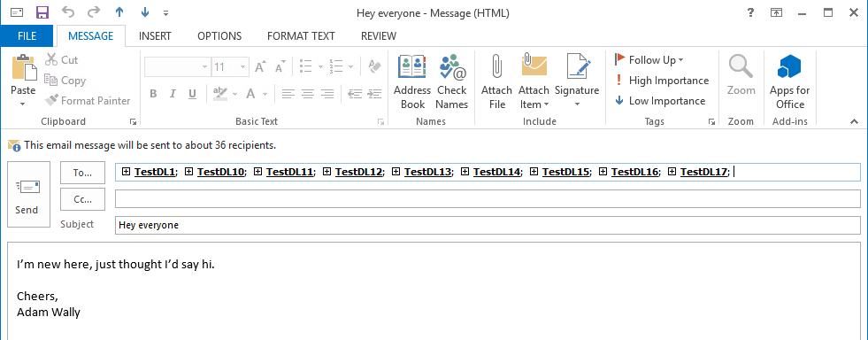The image size is (868, 340).
Task: Decrease paragraph indent
Action: click(x=355, y=94)
